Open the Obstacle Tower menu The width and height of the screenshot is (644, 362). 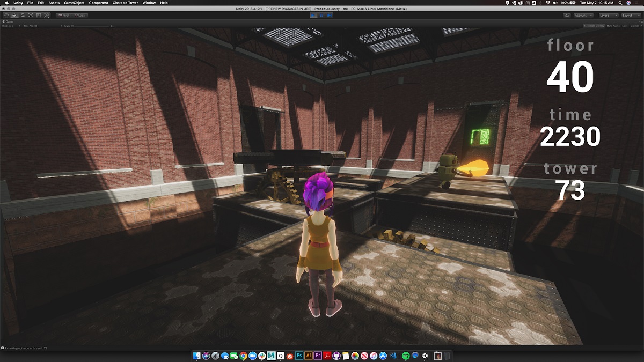tap(126, 3)
